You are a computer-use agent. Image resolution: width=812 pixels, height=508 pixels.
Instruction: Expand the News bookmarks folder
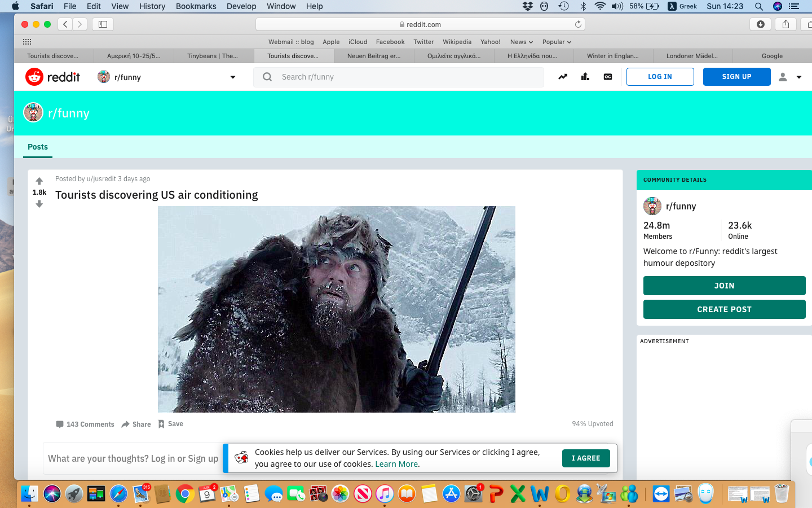521,42
